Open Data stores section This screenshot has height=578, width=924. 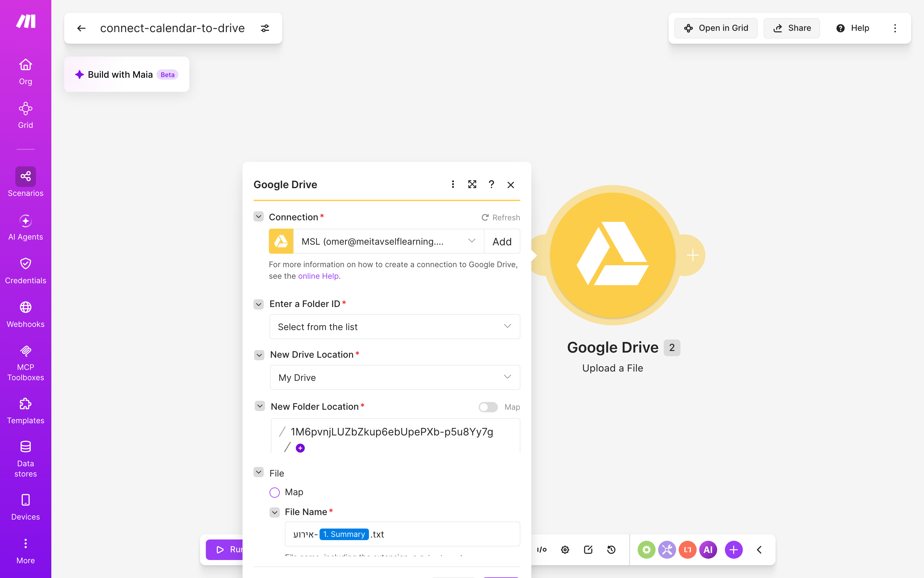tap(26, 459)
